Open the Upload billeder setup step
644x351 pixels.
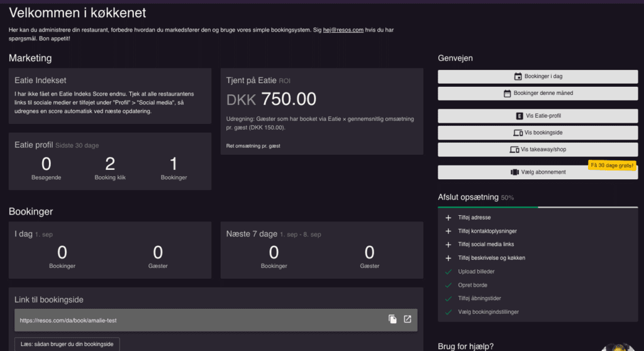point(477,272)
